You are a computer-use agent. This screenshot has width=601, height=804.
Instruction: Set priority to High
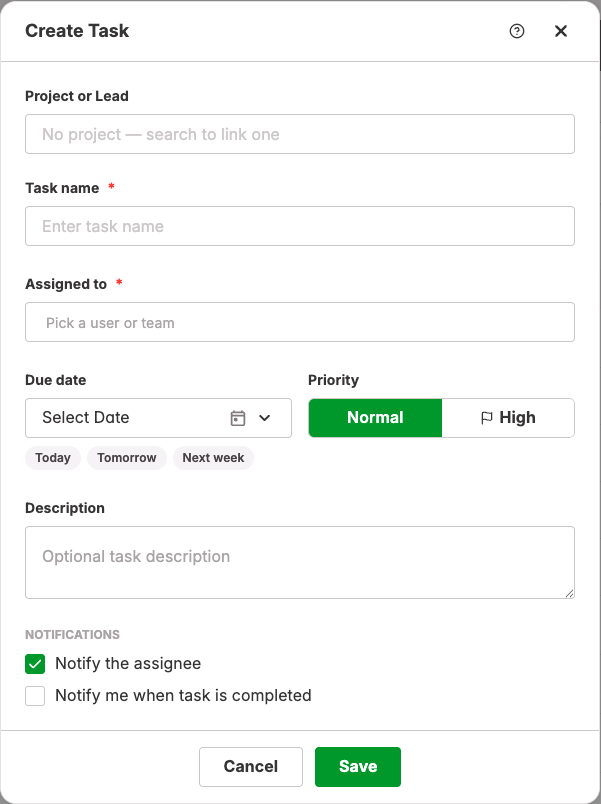508,418
